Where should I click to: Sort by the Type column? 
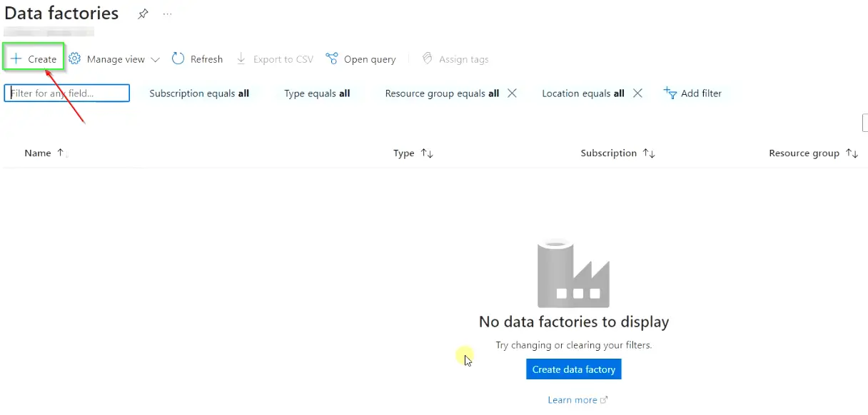click(x=413, y=153)
